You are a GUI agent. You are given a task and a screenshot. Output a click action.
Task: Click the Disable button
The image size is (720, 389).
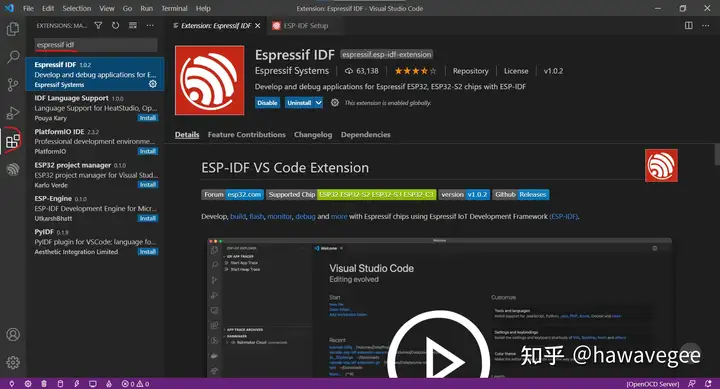click(x=267, y=102)
